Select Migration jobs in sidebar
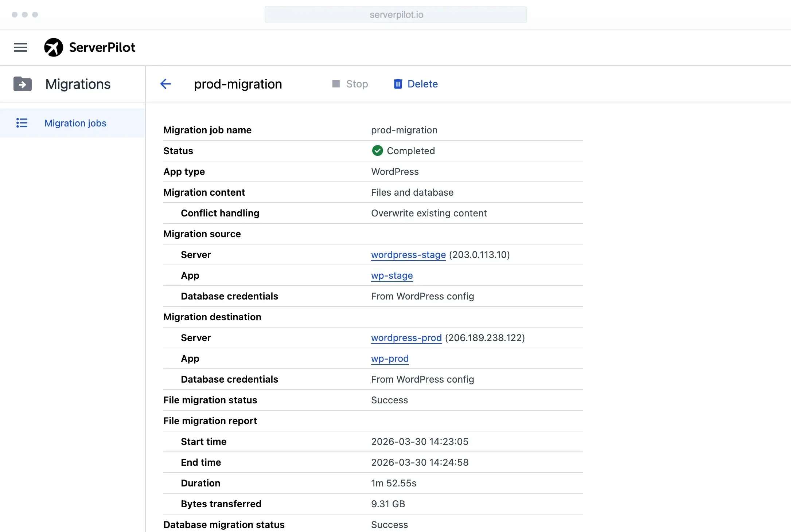Screen dimensions: 791x532 tap(75, 123)
